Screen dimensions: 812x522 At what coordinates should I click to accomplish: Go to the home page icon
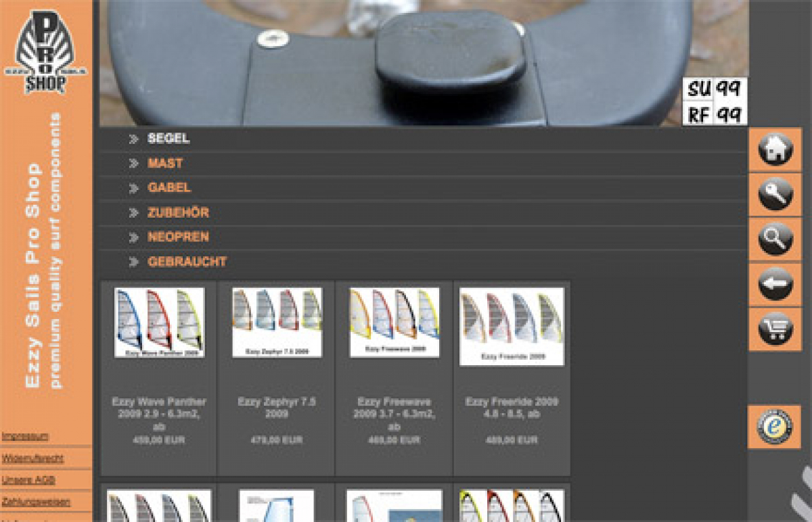pos(775,149)
